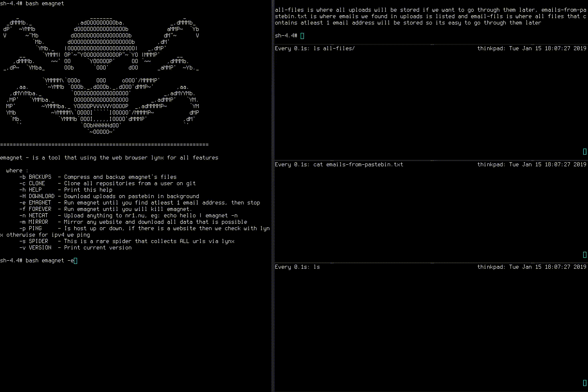
Task: Click the empty 'sh-4.4#' prompt in top-right pane
Action: pos(286,36)
